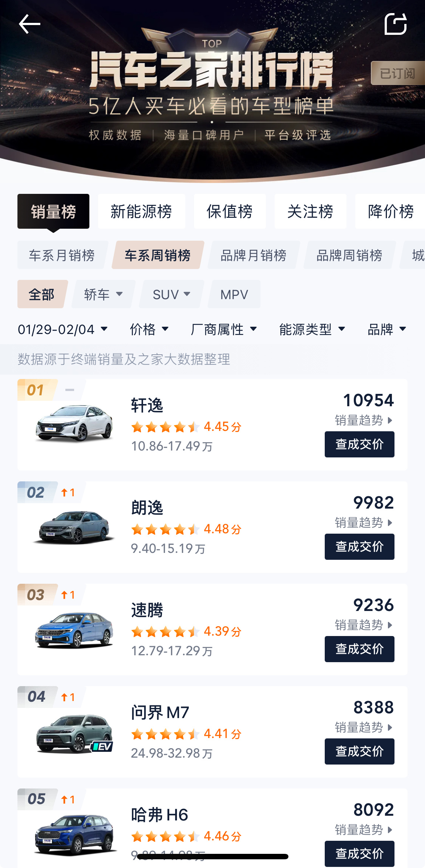425x868 pixels.
Task: View 销量趋势 for 朗逸
Action: [x=363, y=523]
